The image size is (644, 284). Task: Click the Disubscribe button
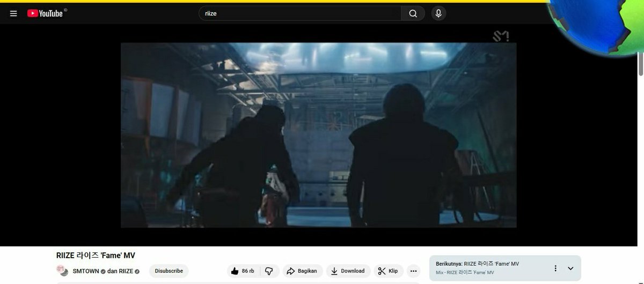(169, 271)
